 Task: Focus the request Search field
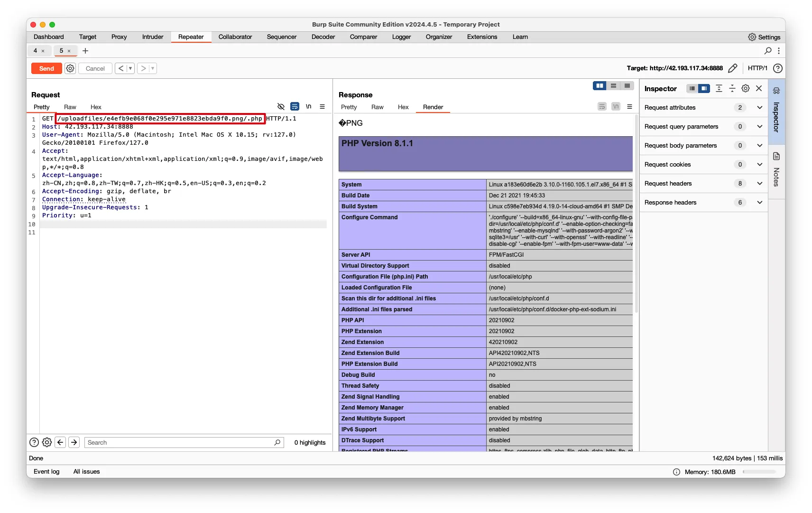click(x=184, y=442)
